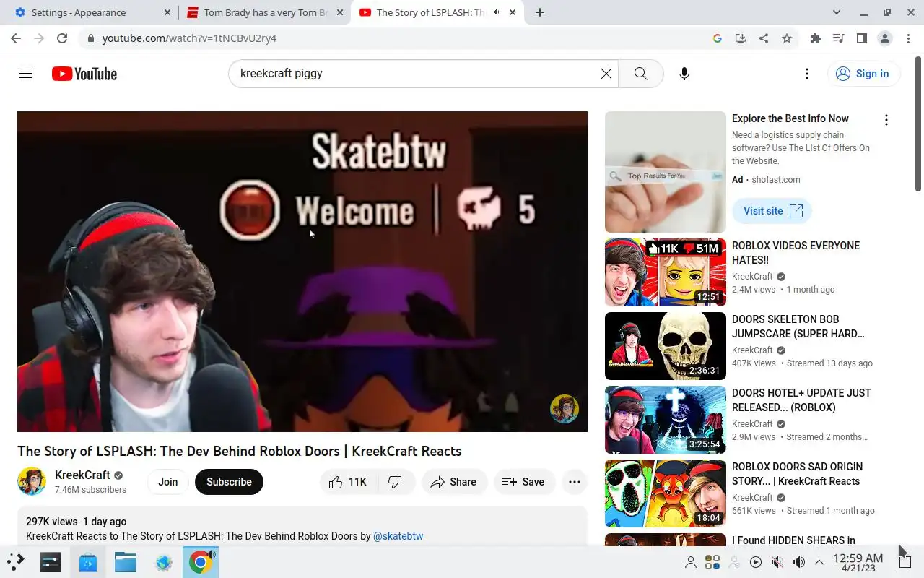The height and width of the screenshot is (578, 924).
Task: Open a new browser tab
Action: (x=540, y=12)
